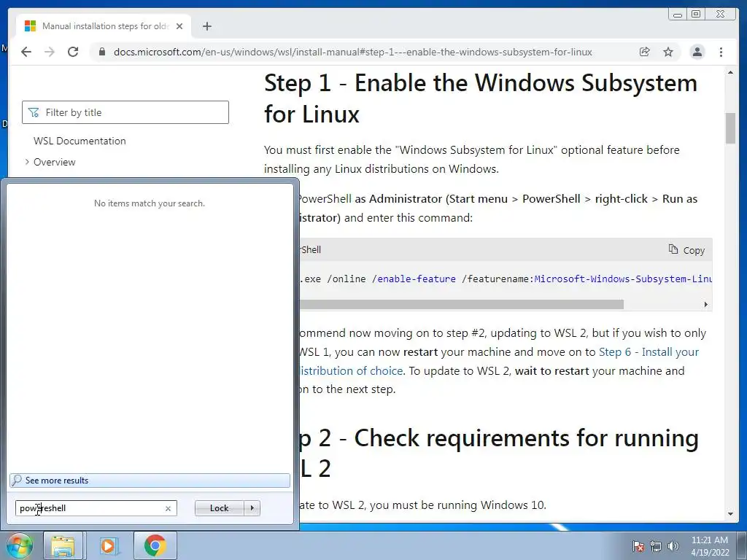Screen dimensions: 747x560
Task: Click See more results in Start menu
Action: [150, 480]
